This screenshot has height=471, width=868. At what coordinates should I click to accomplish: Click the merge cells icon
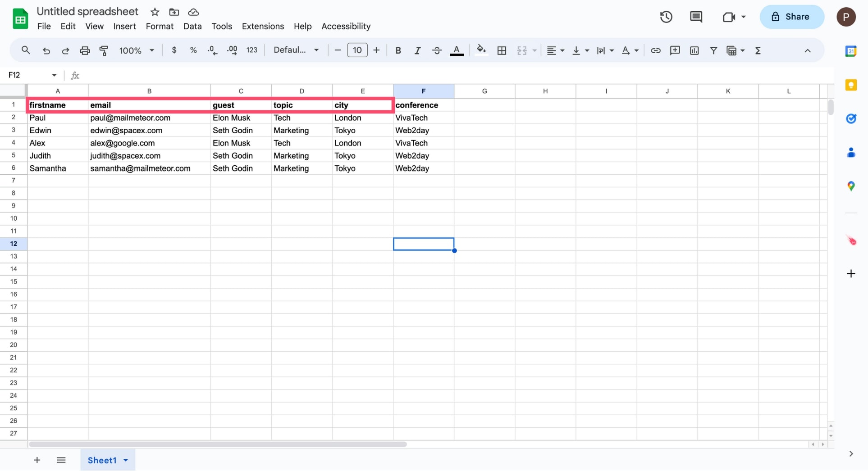pos(522,50)
